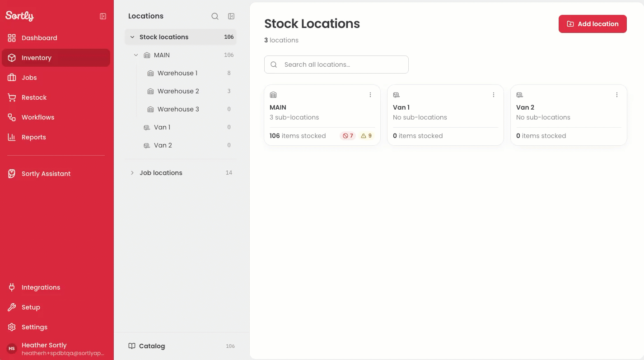Click the truck icon on Van 2 card
This screenshot has width=644, height=360.
(520, 95)
